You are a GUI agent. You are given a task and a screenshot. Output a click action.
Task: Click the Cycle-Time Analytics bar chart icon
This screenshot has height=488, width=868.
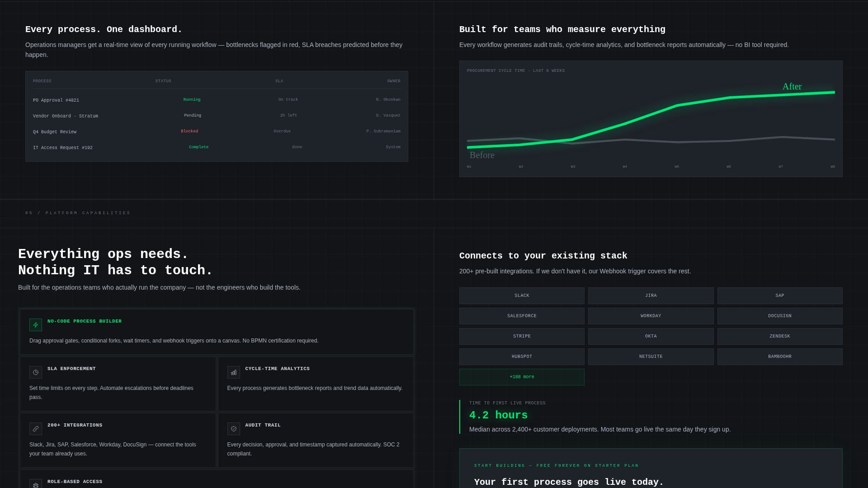[x=233, y=372]
